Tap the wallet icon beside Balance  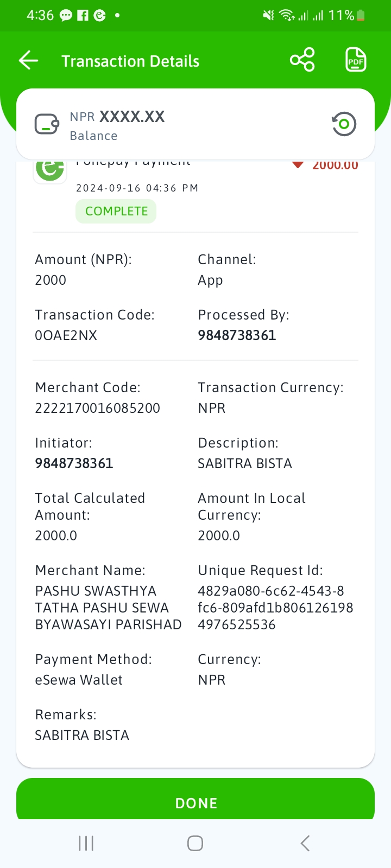[47, 124]
